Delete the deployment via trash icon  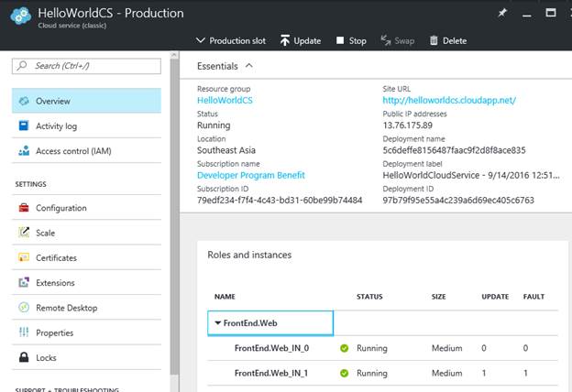(x=446, y=40)
